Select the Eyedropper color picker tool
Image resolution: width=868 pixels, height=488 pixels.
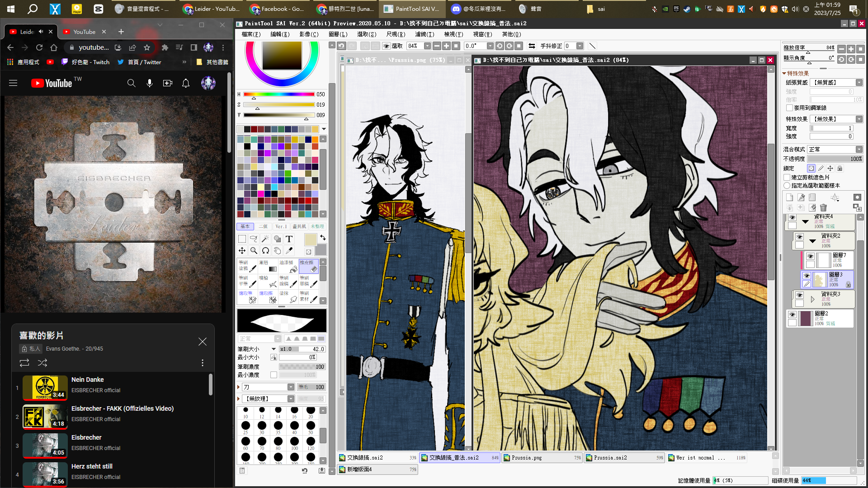[x=289, y=251]
